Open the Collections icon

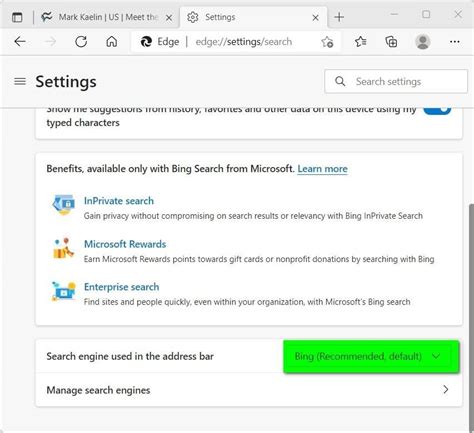tap(391, 42)
